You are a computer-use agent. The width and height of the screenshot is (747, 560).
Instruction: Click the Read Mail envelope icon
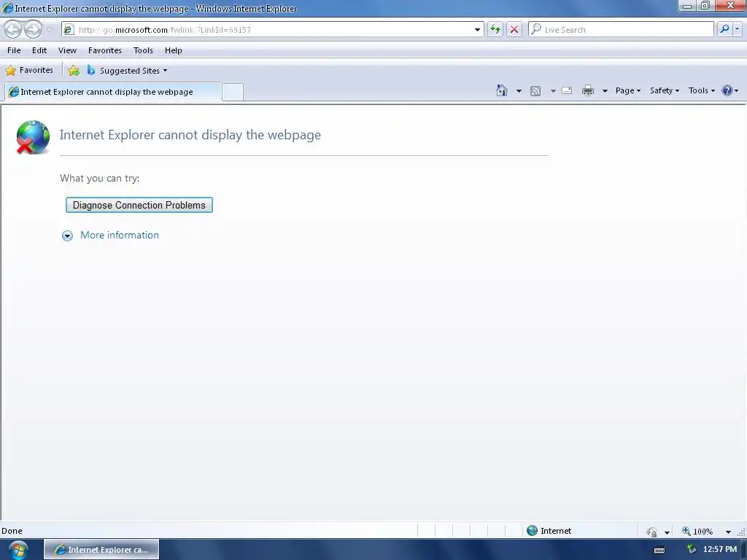pos(567,90)
